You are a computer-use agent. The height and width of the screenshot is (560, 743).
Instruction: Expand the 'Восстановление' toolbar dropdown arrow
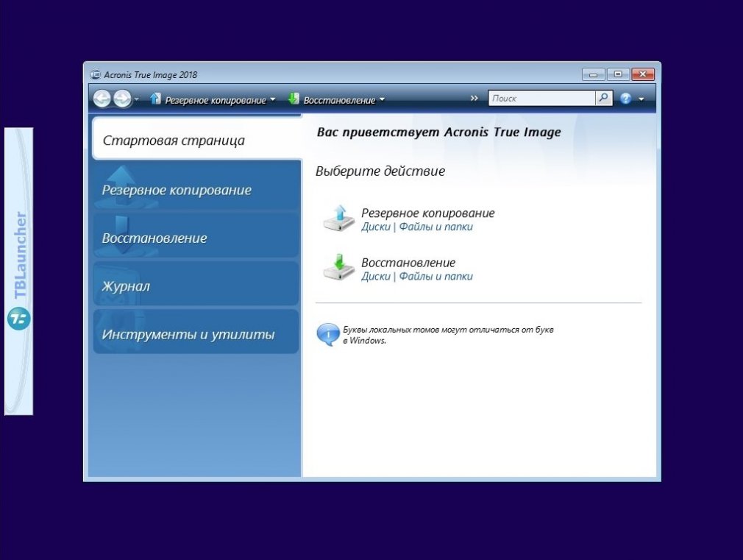pyautogui.click(x=382, y=99)
